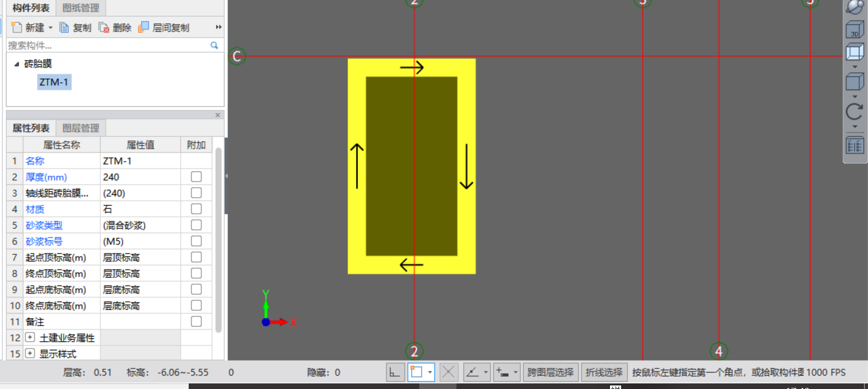
Task: Click the 折线选择 button
Action: coord(604,372)
